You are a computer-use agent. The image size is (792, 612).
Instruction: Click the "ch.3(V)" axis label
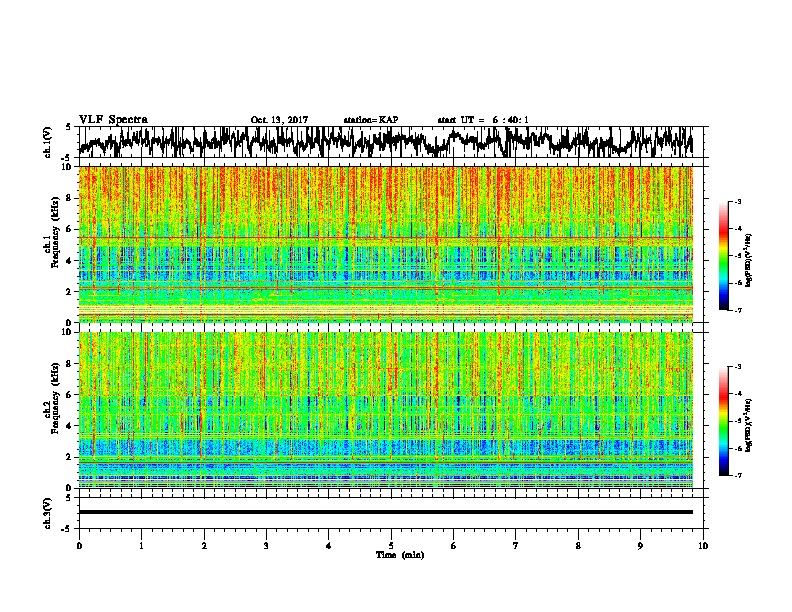tap(48, 513)
